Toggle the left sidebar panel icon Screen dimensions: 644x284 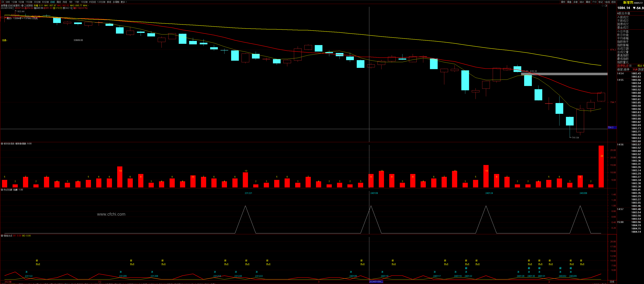[x=3, y=2]
